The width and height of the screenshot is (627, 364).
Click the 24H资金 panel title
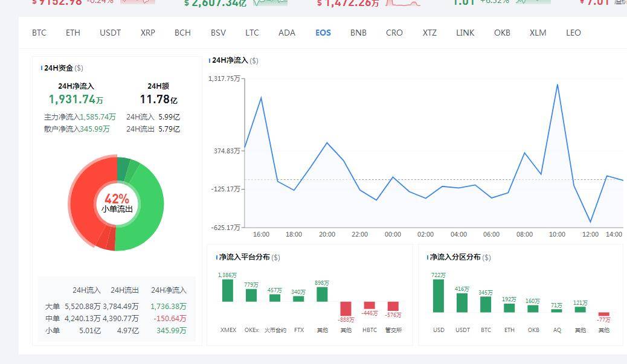pos(63,68)
